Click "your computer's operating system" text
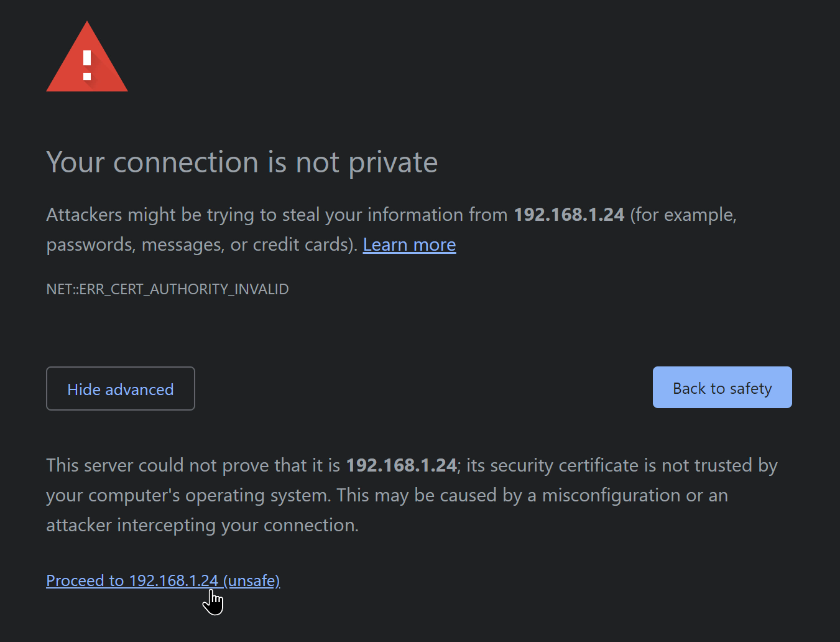840x642 pixels. 188,495
